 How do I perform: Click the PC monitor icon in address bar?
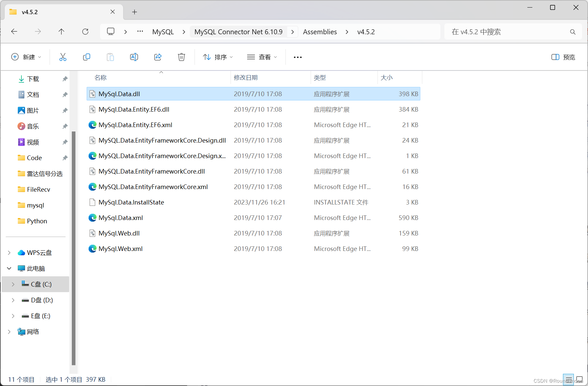pos(111,32)
